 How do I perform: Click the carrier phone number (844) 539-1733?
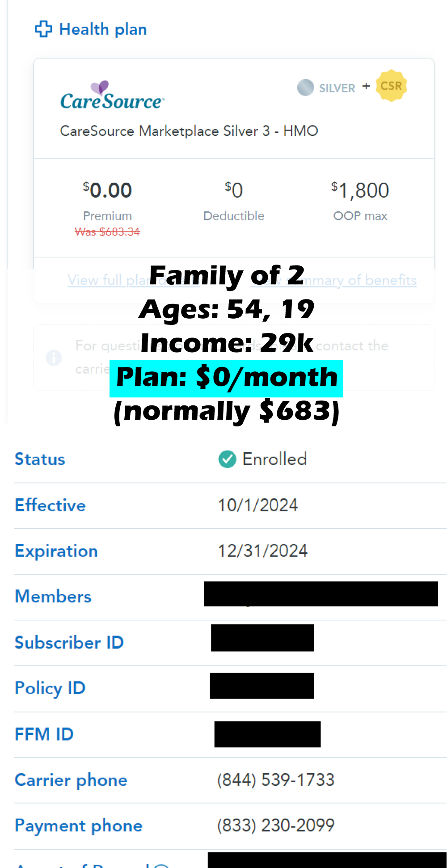pos(276,780)
